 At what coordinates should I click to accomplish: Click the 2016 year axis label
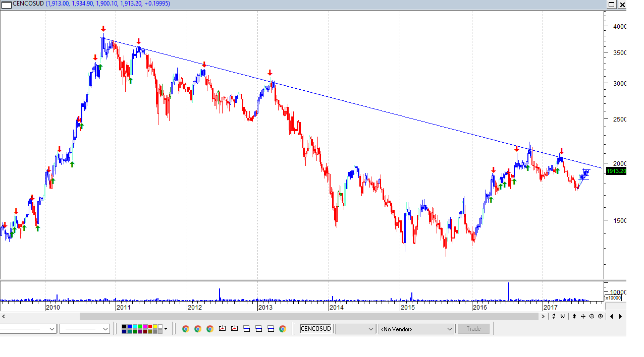(480, 307)
